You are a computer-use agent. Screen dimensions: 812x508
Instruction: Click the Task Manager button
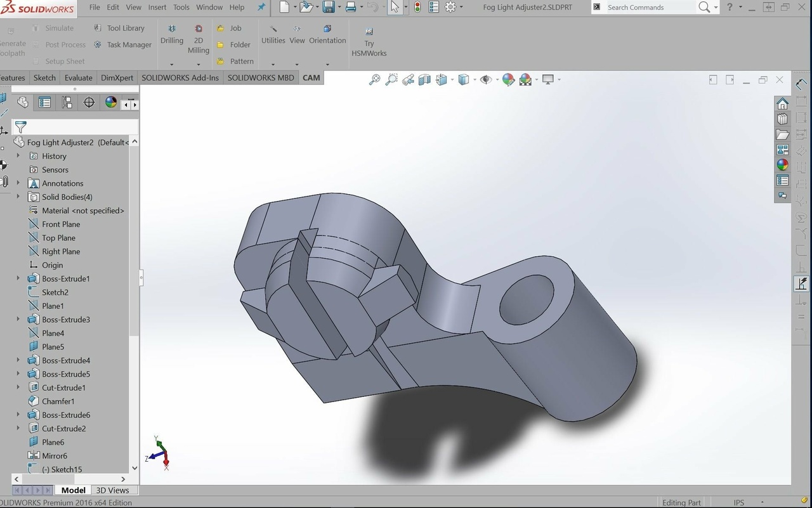click(x=122, y=44)
